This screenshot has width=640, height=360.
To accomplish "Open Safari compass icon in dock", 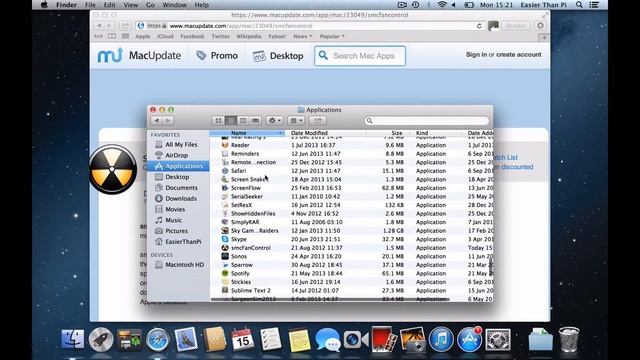I will pos(158,339).
